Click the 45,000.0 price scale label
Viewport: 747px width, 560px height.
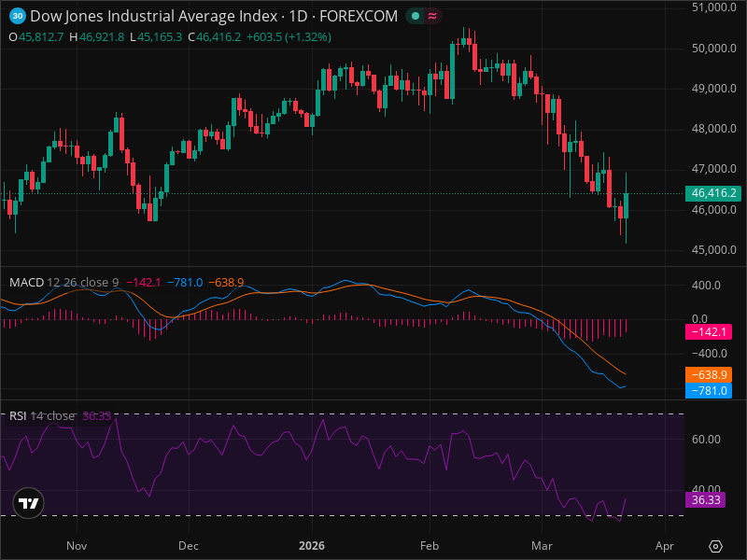pos(713,250)
